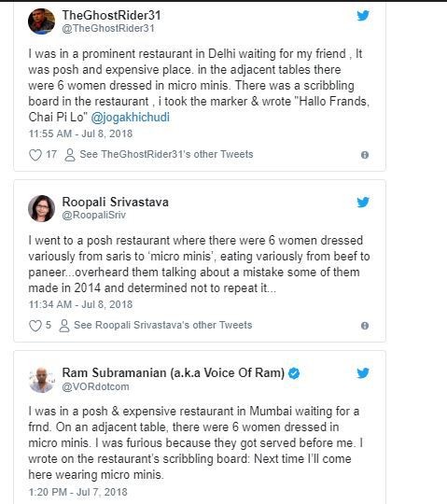447x504 pixels.
Task: Open info icon on Roopali Srivastava tweet
Action: (365, 326)
